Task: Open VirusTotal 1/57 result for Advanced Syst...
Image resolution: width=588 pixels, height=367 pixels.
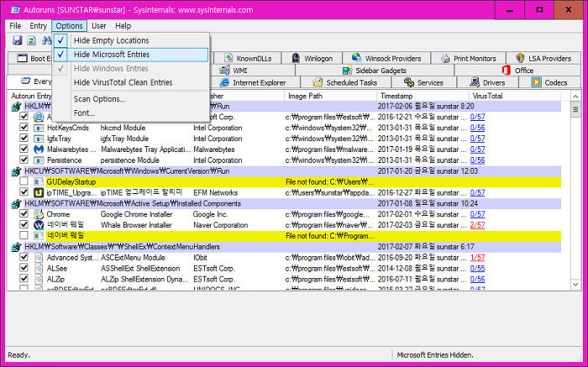Action: 477,258
